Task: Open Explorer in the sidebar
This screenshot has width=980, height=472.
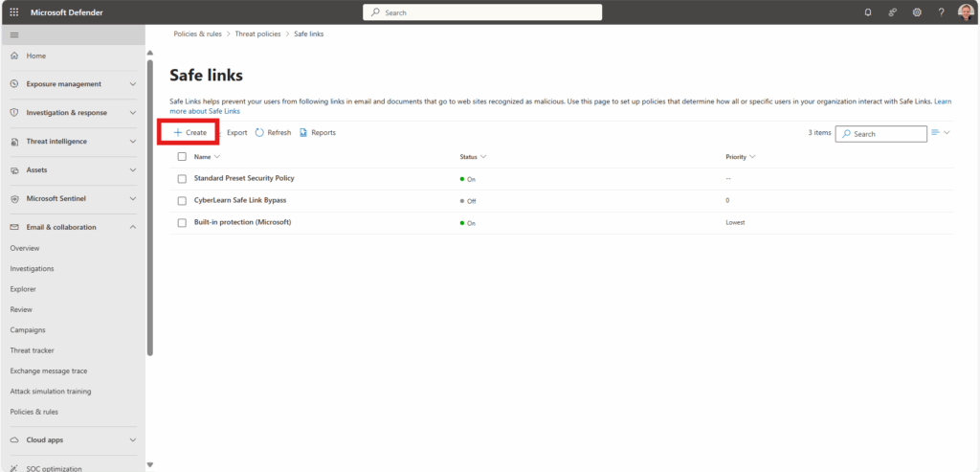Action: 23,289
